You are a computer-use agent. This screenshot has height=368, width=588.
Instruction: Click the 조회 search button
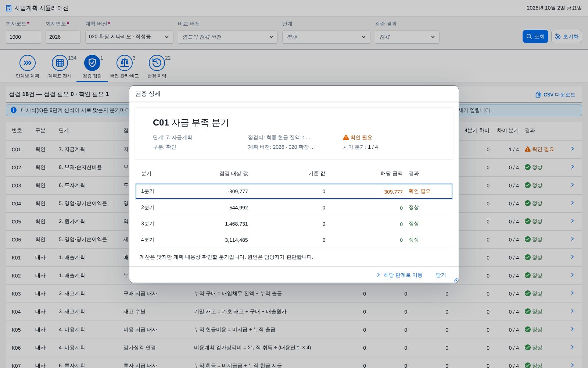pos(535,36)
